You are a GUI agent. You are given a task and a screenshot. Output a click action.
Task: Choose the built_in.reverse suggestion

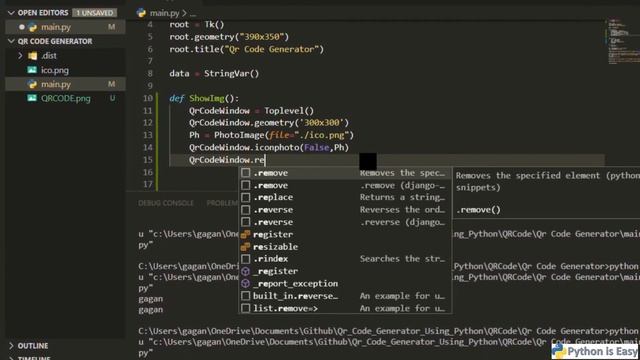[x=345, y=296]
